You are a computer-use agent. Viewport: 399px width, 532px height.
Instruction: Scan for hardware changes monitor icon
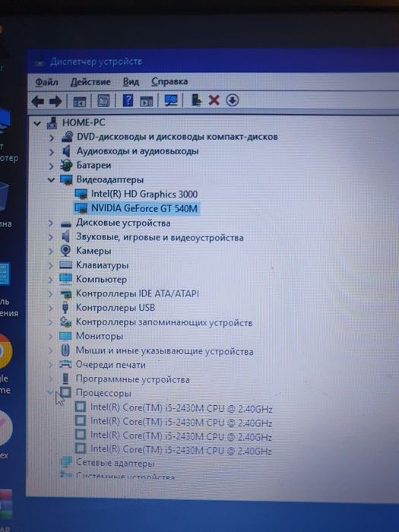(x=171, y=100)
